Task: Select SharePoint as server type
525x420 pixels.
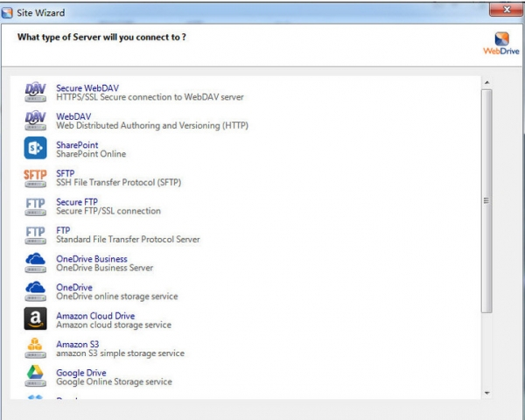Action: click(x=77, y=145)
